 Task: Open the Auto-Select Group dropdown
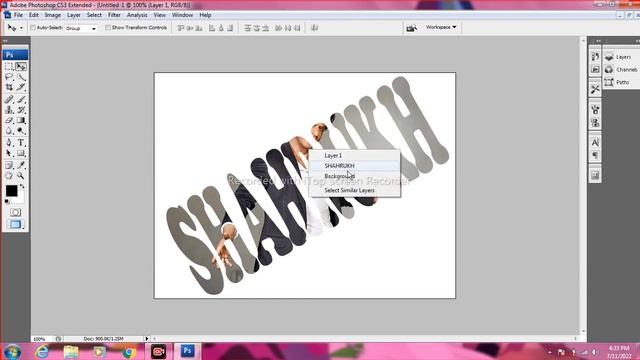(x=81, y=28)
